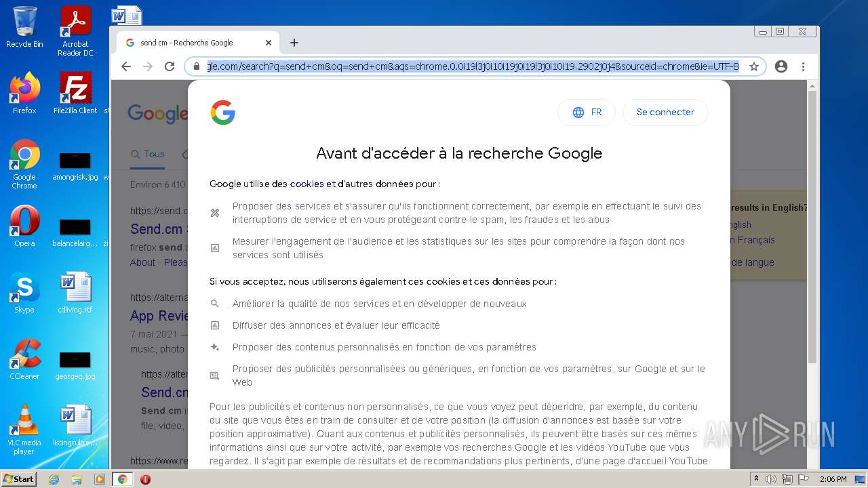The height and width of the screenshot is (488, 868).
Task: Close the 'send cm - Recherche Google' tab
Action: tap(268, 43)
